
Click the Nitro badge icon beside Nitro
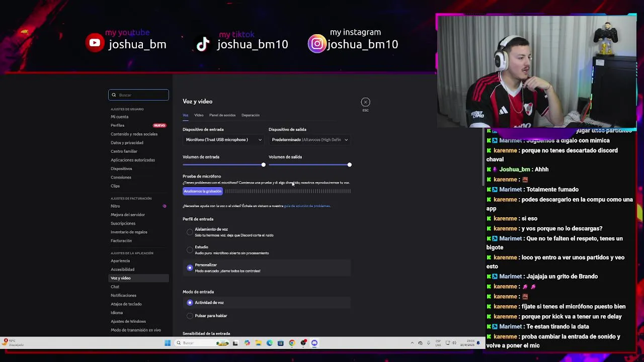coord(165,206)
